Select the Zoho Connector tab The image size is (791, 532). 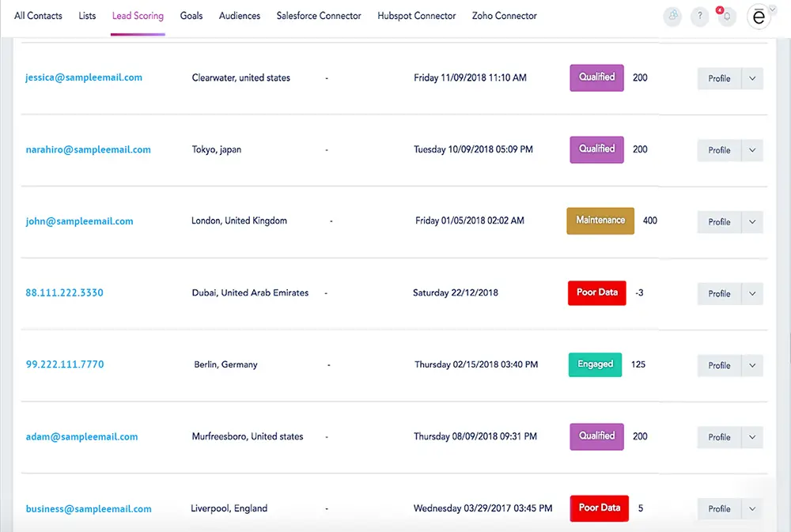click(x=504, y=16)
